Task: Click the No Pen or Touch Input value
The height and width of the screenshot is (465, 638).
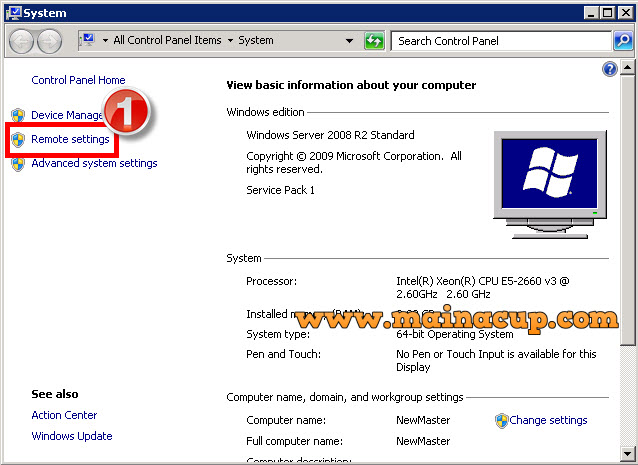Action: [496, 361]
